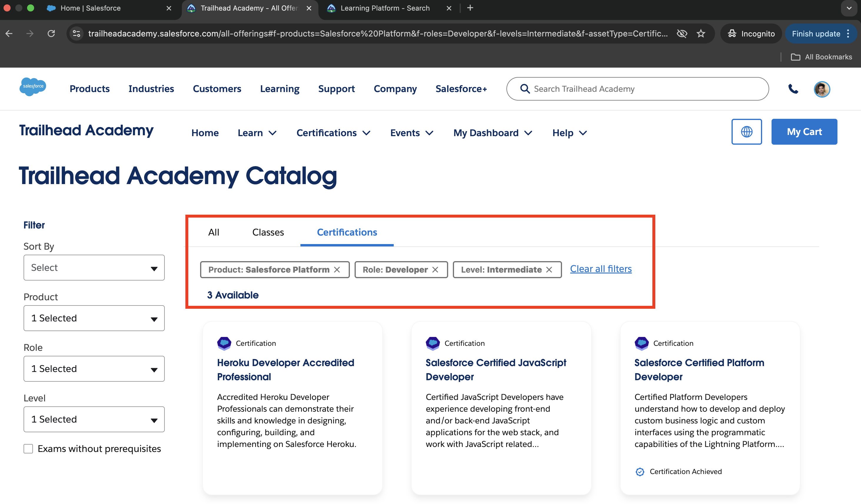Click the Search Trailhead Academy field
This screenshot has width=861, height=504.
(x=638, y=89)
